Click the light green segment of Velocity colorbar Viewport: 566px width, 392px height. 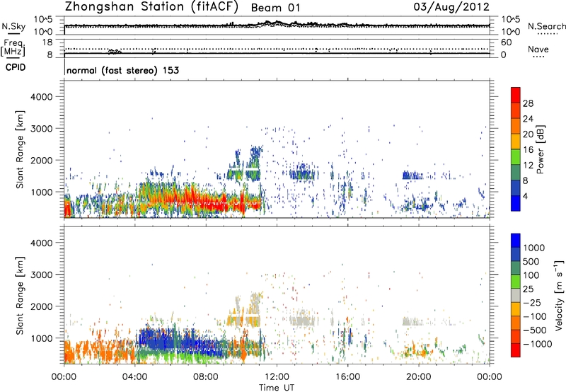click(516, 282)
